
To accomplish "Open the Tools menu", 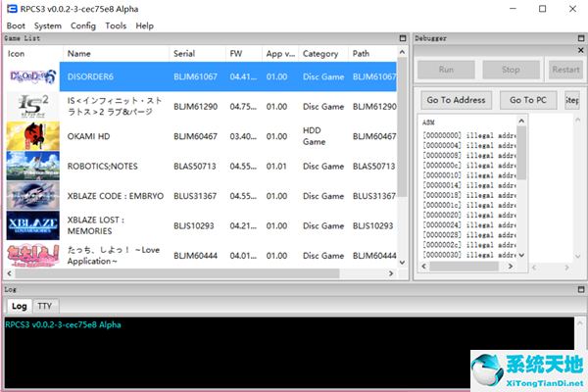I will point(116,25).
